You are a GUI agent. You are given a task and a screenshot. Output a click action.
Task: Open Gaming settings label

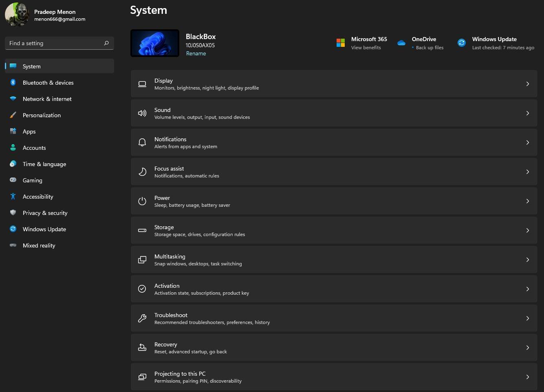pyautogui.click(x=33, y=180)
